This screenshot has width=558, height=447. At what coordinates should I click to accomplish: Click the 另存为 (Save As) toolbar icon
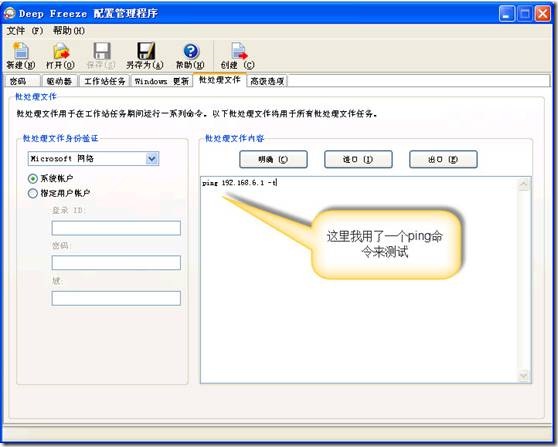click(x=145, y=55)
